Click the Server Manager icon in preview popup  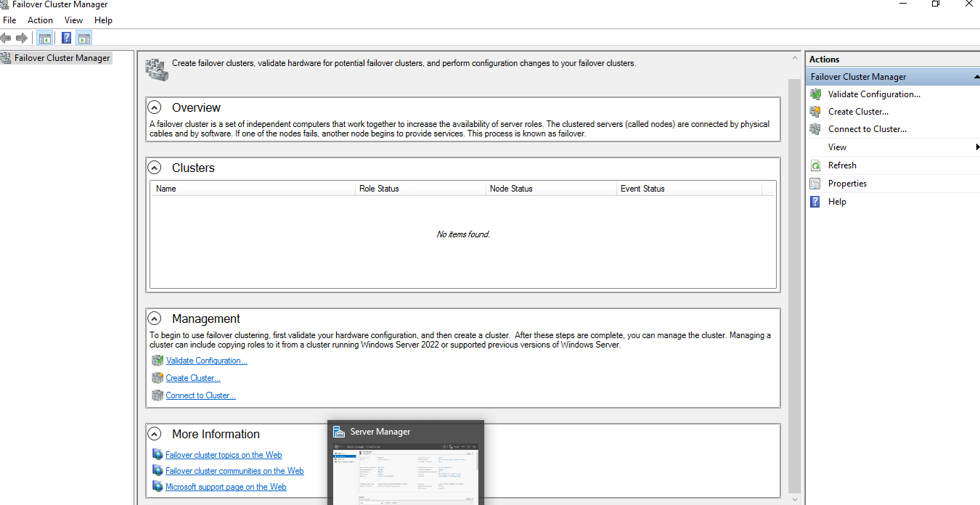339,432
